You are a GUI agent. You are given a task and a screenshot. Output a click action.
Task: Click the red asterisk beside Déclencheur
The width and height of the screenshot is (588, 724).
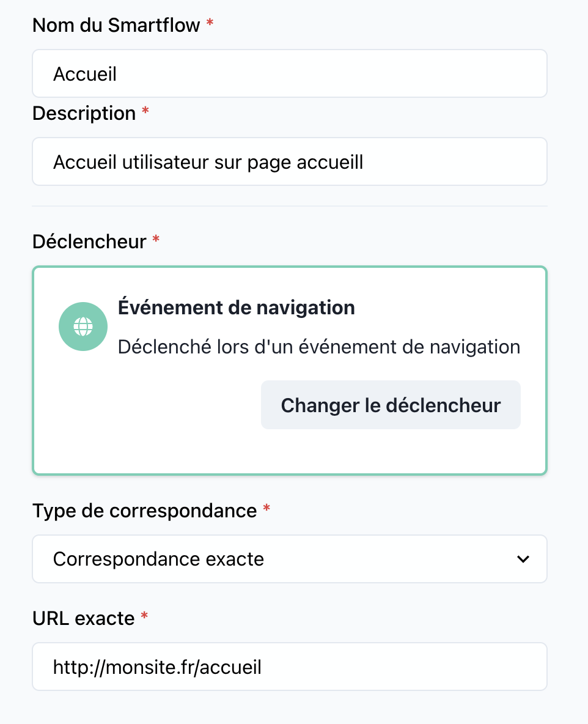point(156,240)
